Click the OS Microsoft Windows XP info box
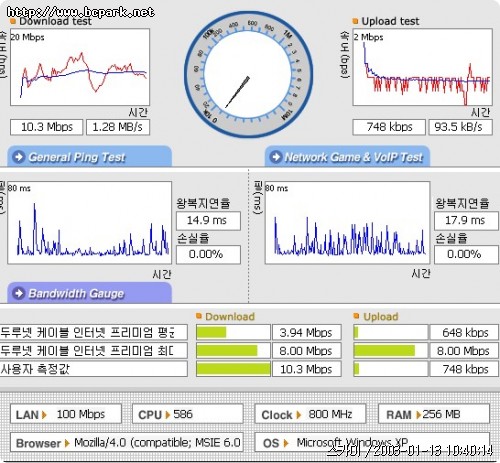This screenshot has height=463, width=500. click(372, 442)
